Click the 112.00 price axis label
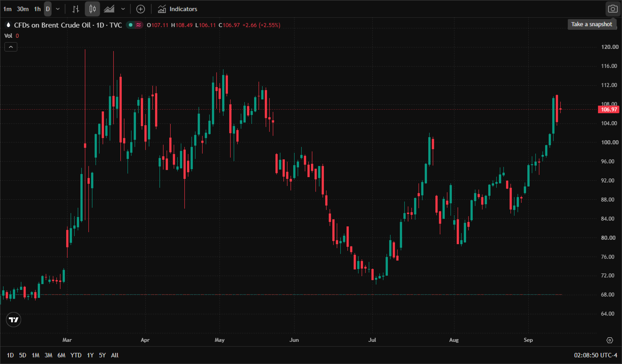 pyautogui.click(x=609, y=85)
